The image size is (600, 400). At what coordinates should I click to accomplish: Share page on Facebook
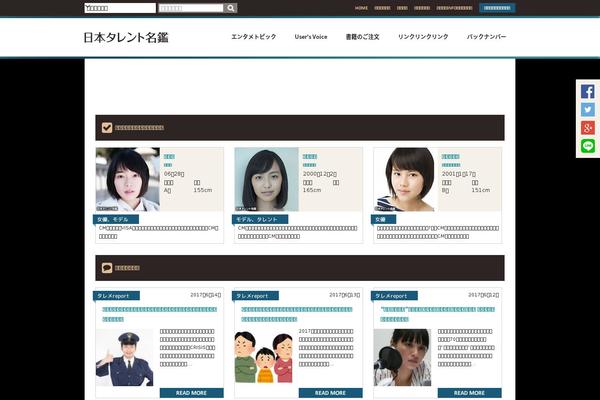(x=588, y=91)
